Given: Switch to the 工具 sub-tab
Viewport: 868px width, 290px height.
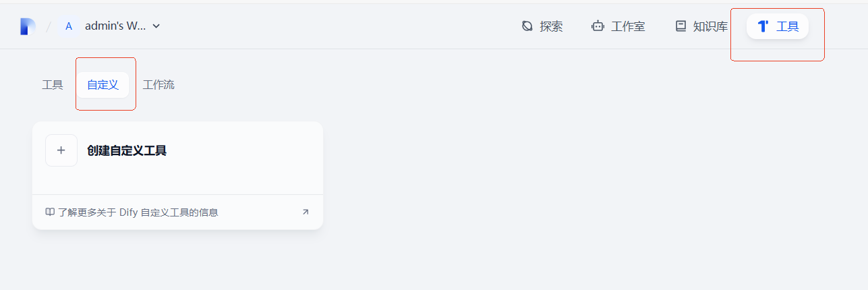Looking at the screenshot, I should point(53,85).
